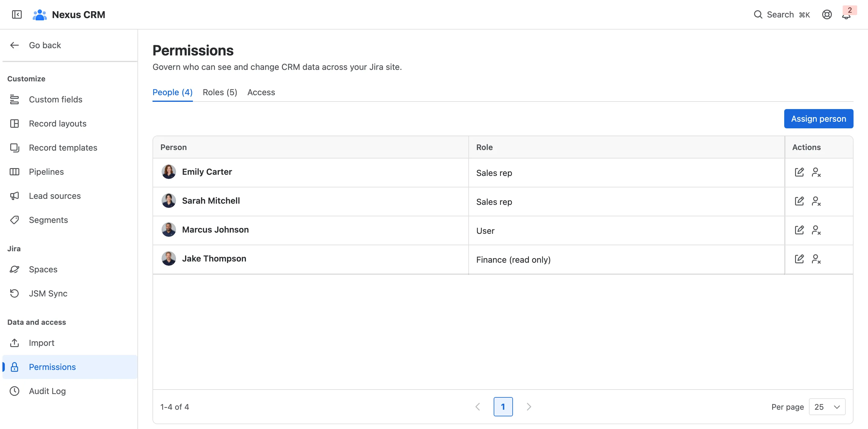Viewport: 868px width, 429px height.
Task: Edit Emily Carter's role
Action: click(x=799, y=172)
